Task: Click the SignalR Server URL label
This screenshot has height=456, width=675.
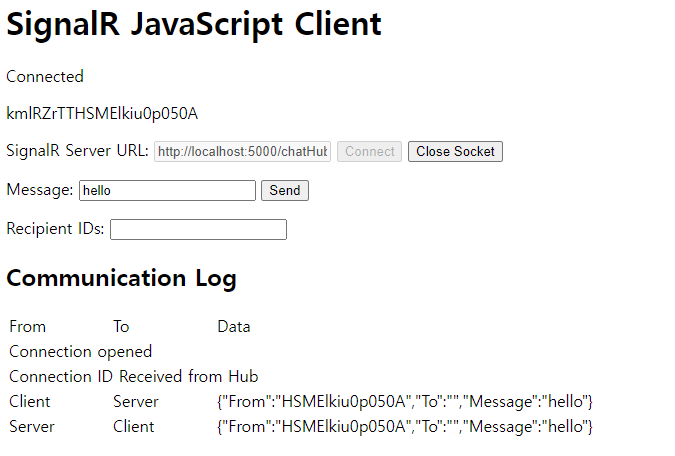Action: click(77, 151)
